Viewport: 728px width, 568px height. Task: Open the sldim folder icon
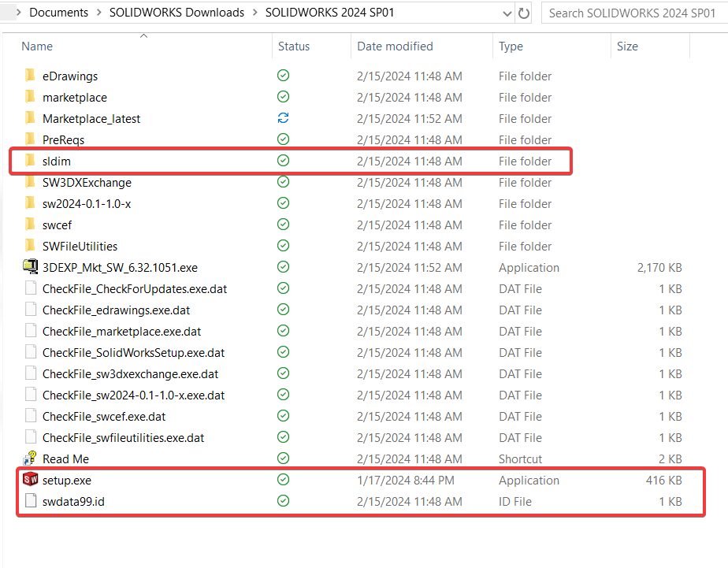point(30,161)
